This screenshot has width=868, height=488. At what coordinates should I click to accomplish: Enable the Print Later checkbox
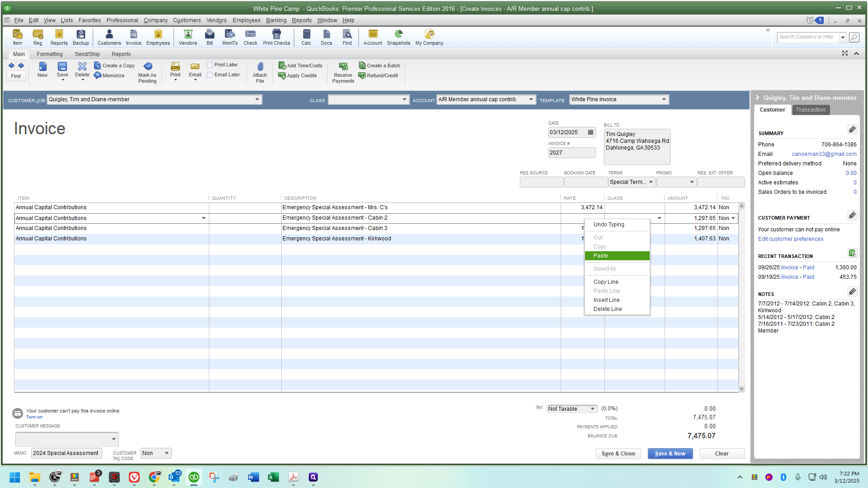coord(210,65)
